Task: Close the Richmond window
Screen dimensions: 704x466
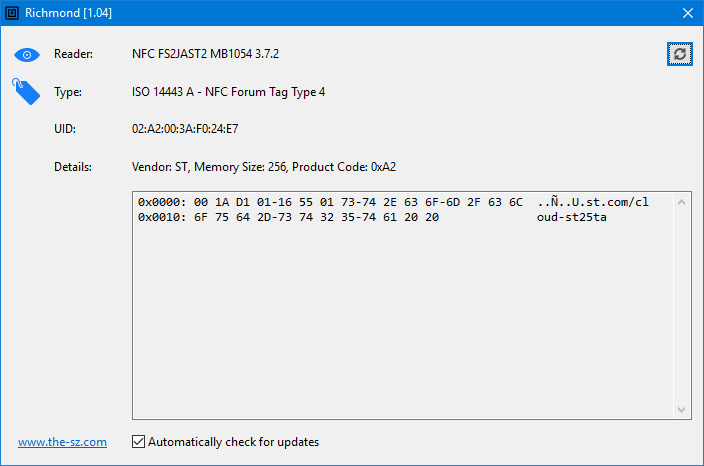Action: (688, 13)
